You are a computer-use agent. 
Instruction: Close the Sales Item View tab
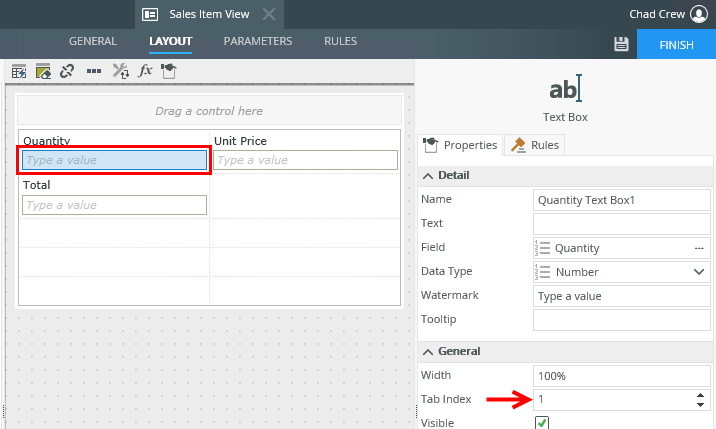tap(269, 14)
